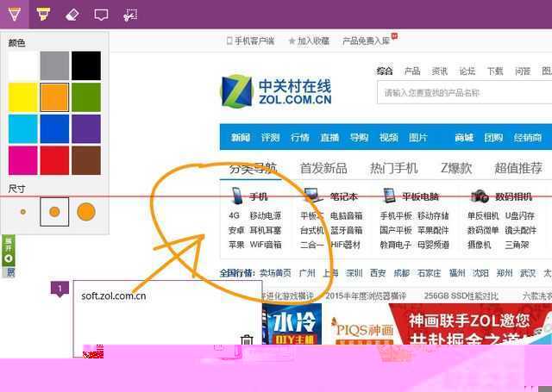
Task: Switch to the Z爆款 tab
Action: point(456,168)
